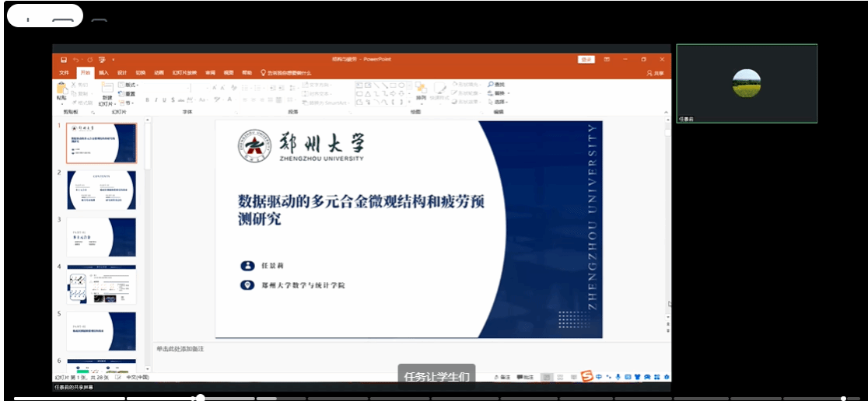
Task: Select slide 3 thumbnail in panel
Action: point(101,237)
